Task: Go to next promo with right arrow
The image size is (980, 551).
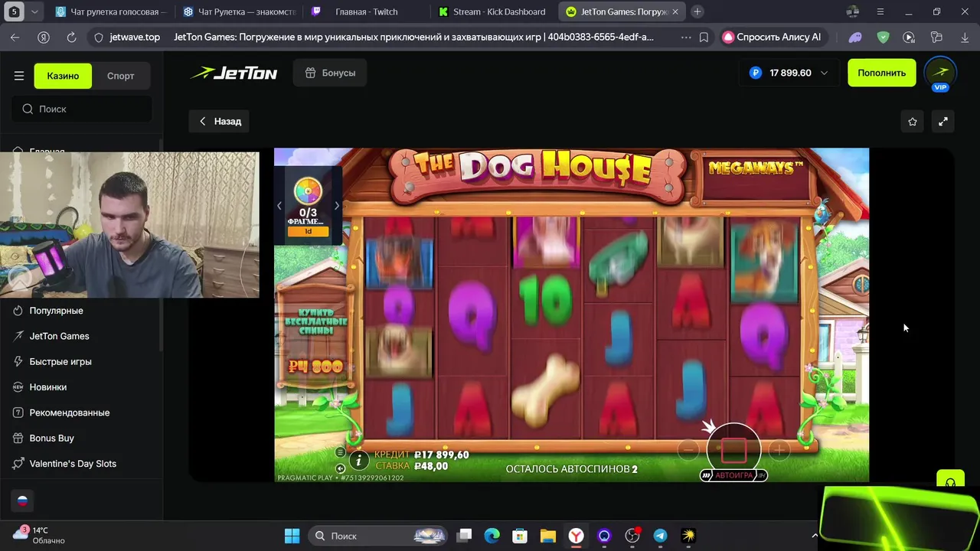Action: (336, 206)
